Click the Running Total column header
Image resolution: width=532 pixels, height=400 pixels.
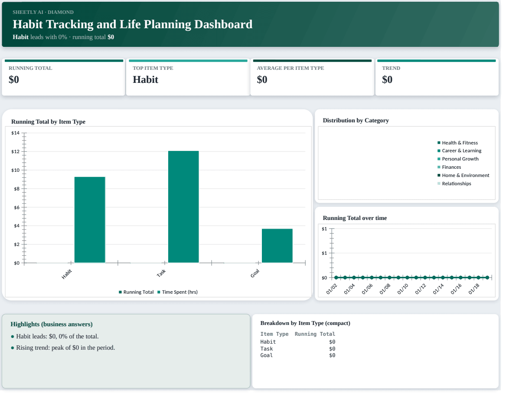click(315, 334)
